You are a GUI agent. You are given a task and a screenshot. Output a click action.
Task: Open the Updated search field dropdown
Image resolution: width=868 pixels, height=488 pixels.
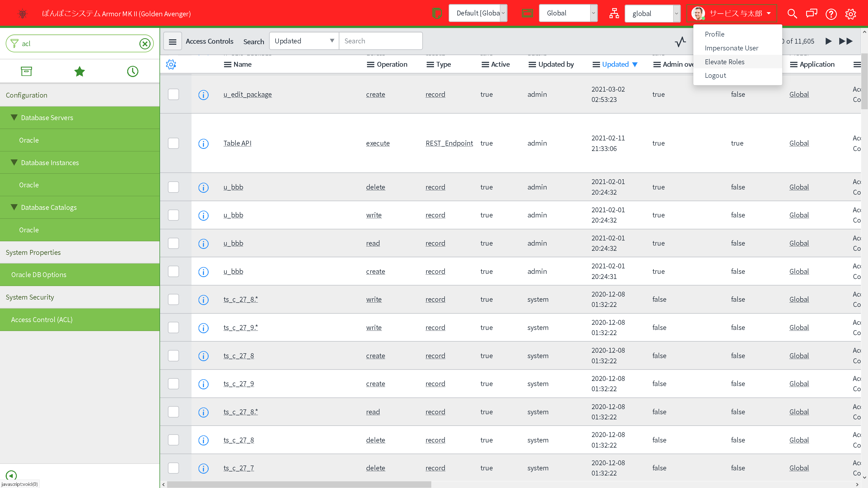304,41
